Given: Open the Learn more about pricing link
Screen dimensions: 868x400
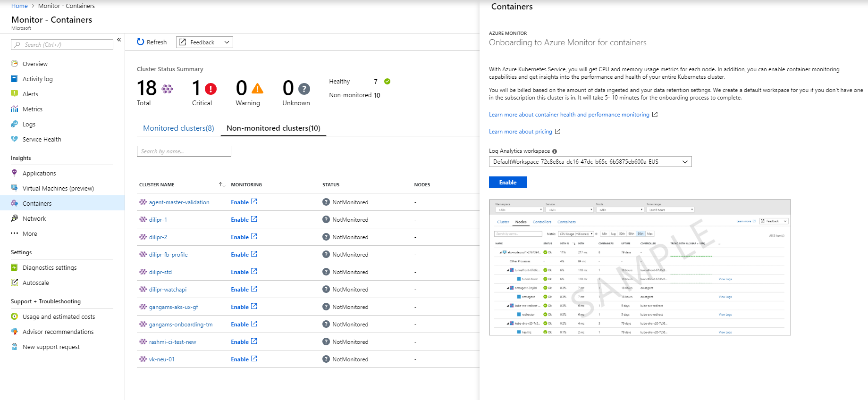Looking at the screenshot, I should (521, 132).
